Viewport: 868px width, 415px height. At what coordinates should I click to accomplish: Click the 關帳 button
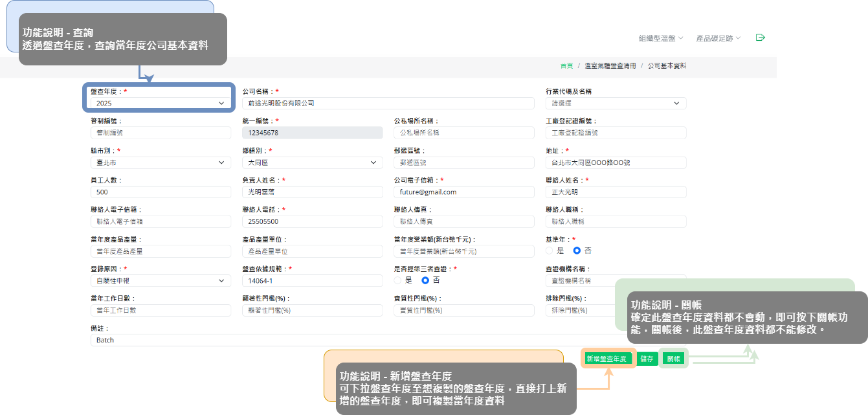(x=674, y=359)
